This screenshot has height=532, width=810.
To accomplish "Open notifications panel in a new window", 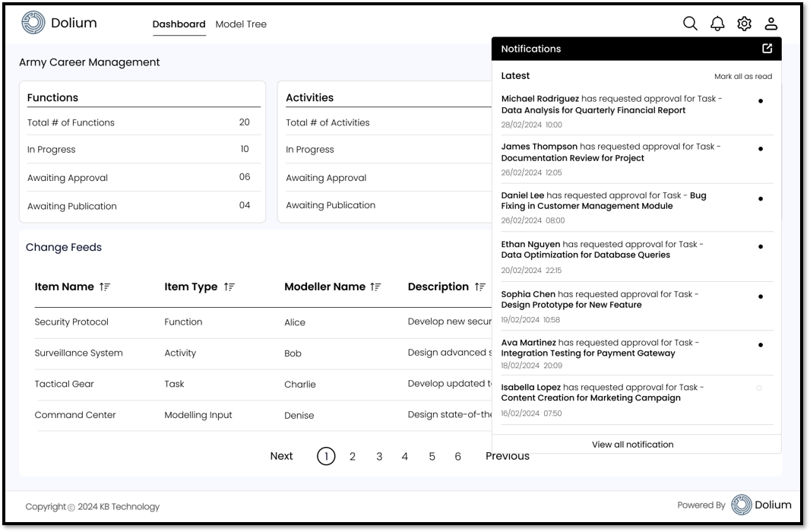I will pos(767,48).
